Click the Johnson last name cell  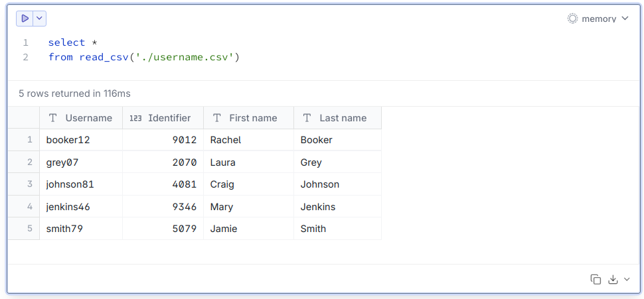click(338, 184)
